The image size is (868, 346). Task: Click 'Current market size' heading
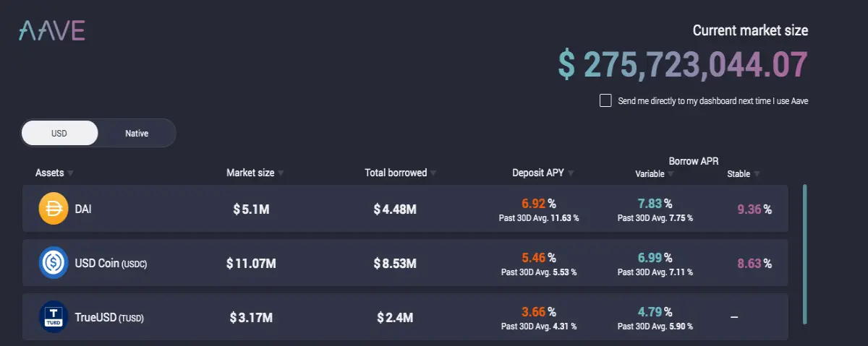pos(750,30)
